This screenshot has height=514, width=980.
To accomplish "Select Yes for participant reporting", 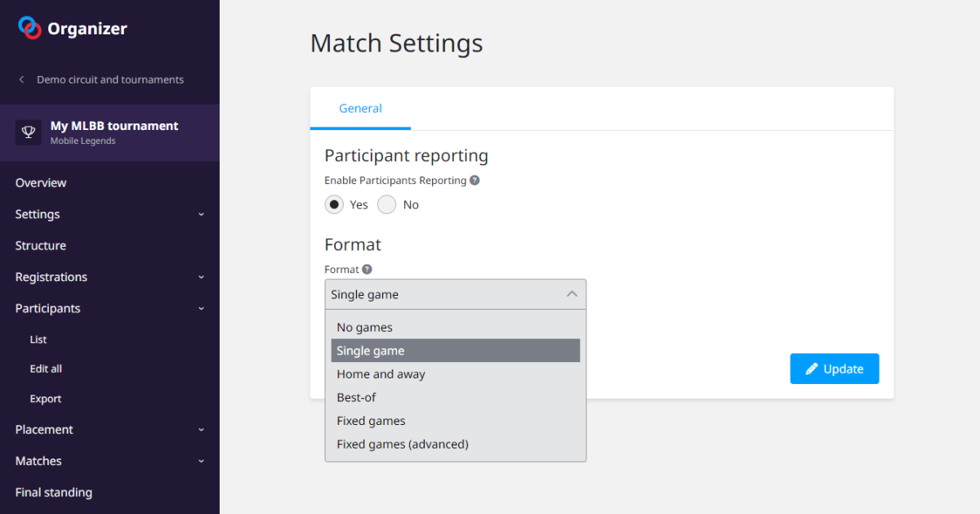I will [334, 204].
